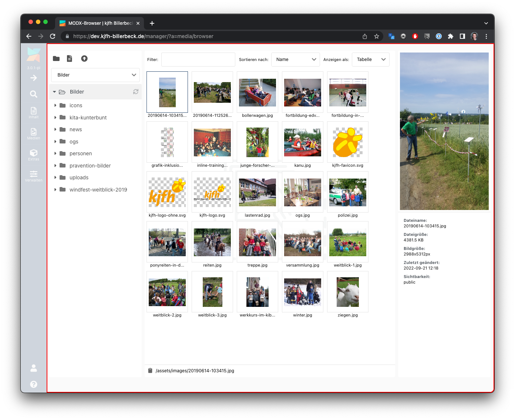Copy file path with clipboard icon
The height and width of the screenshot is (420, 515).
150,370
